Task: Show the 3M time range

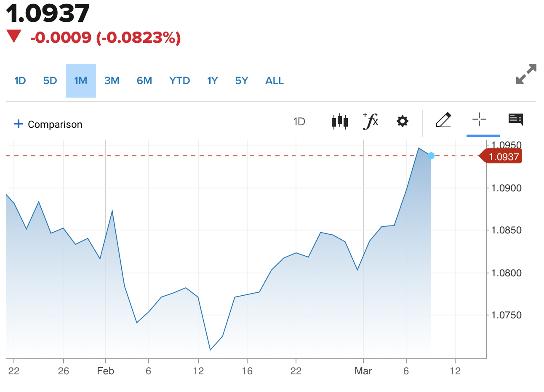Action: pyautogui.click(x=112, y=81)
